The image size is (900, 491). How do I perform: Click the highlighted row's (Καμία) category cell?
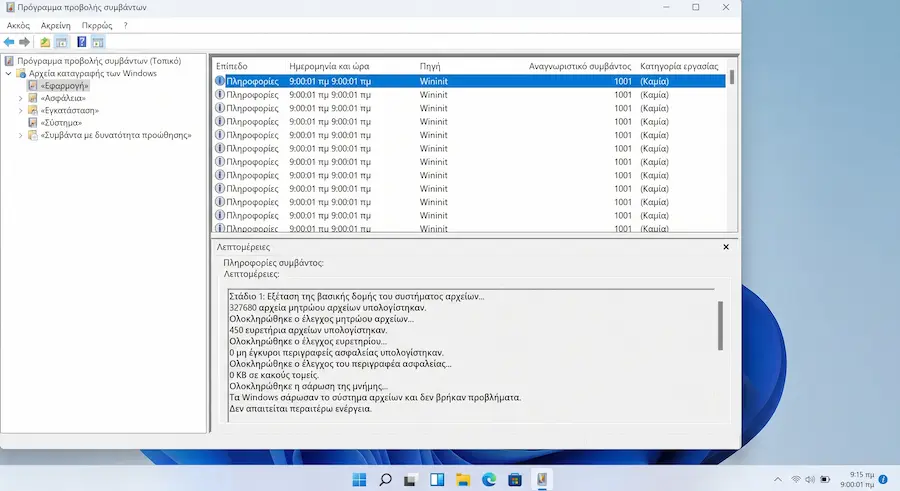(654, 82)
